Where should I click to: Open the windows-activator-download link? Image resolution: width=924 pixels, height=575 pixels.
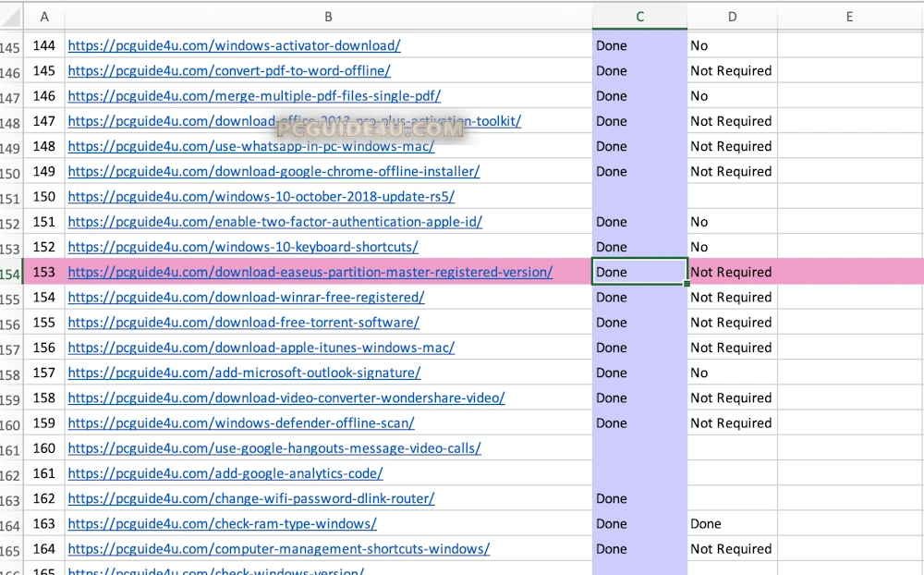pos(234,45)
